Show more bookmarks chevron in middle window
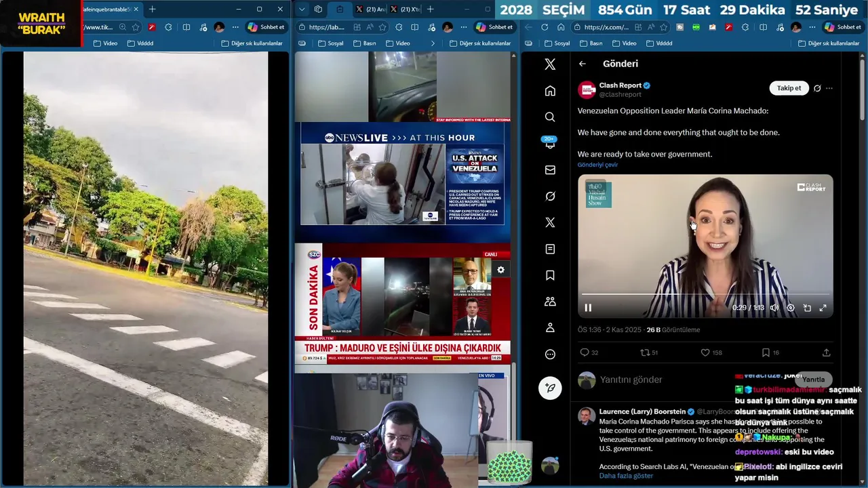The width and height of the screenshot is (868, 488). click(433, 43)
